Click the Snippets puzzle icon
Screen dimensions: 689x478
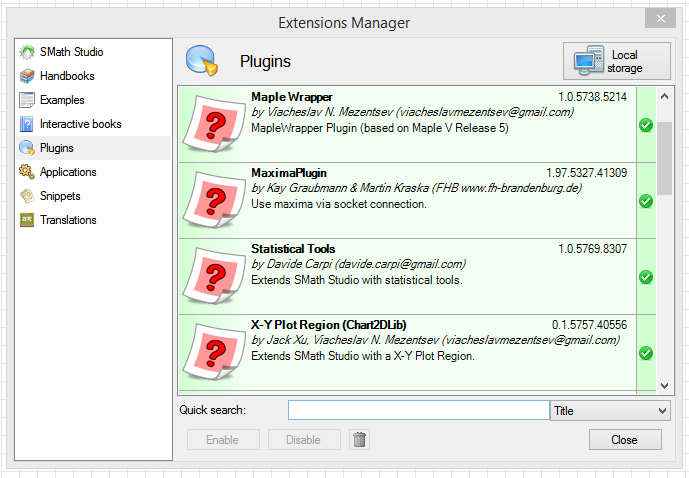click(x=28, y=196)
